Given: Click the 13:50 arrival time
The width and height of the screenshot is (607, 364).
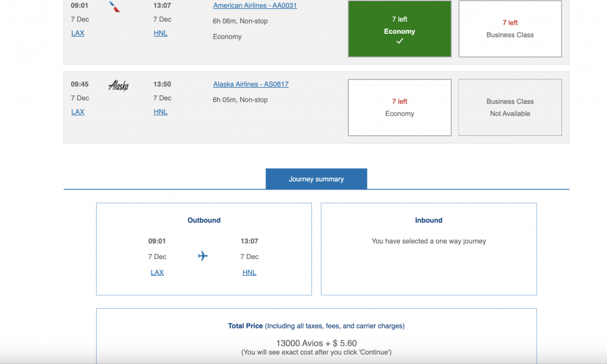Looking at the screenshot, I should pyautogui.click(x=162, y=84).
